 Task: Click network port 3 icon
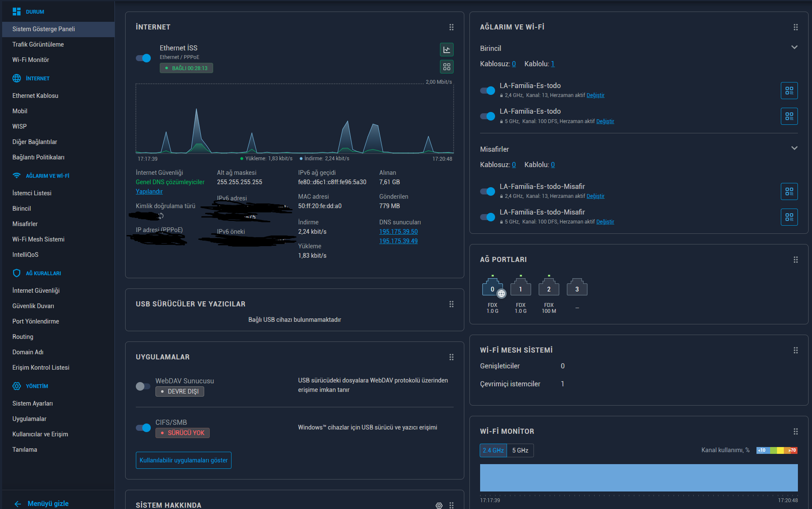coord(577,287)
